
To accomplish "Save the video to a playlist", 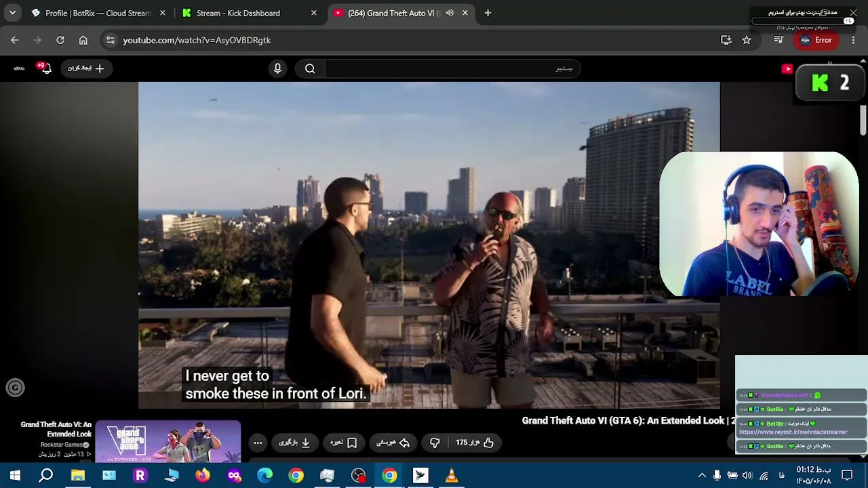I will (344, 443).
